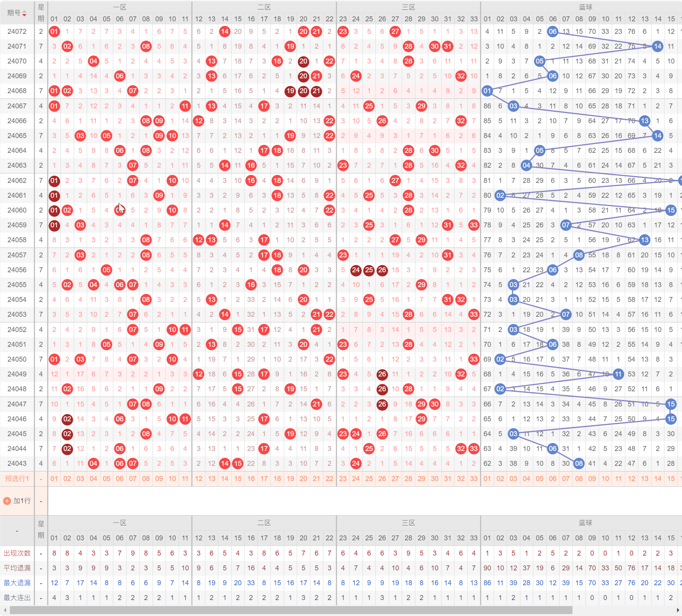Screen dimensions: 682x616
Task: Click the sort arrows beside 期号
Action: (x=24, y=14)
